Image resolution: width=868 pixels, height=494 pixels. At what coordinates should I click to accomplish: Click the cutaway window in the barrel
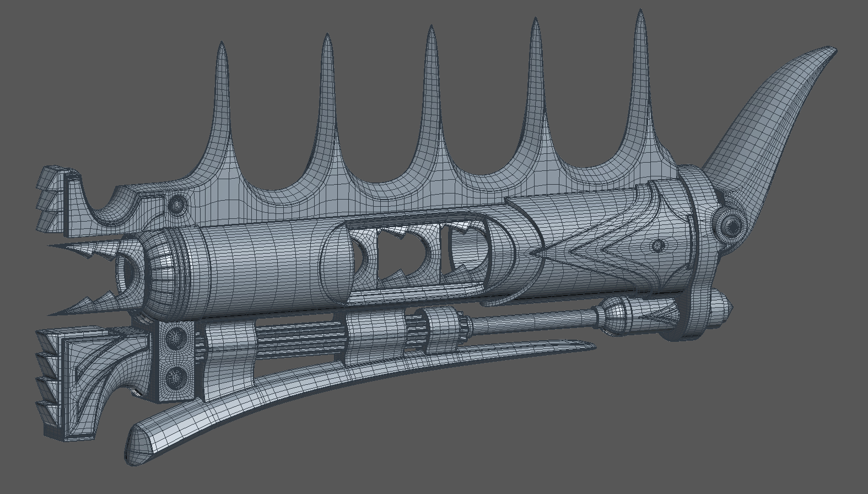[419, 255]
